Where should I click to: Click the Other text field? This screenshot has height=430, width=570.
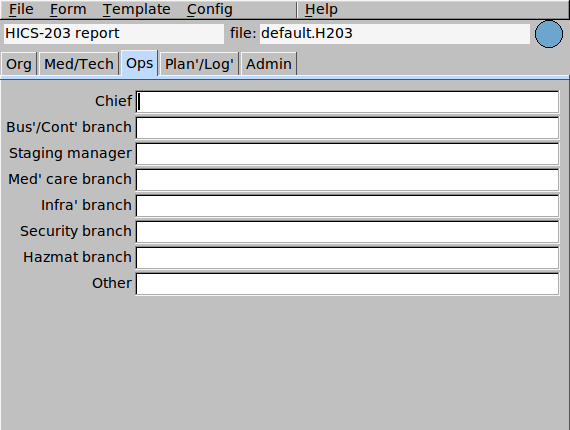pos(347,284)
